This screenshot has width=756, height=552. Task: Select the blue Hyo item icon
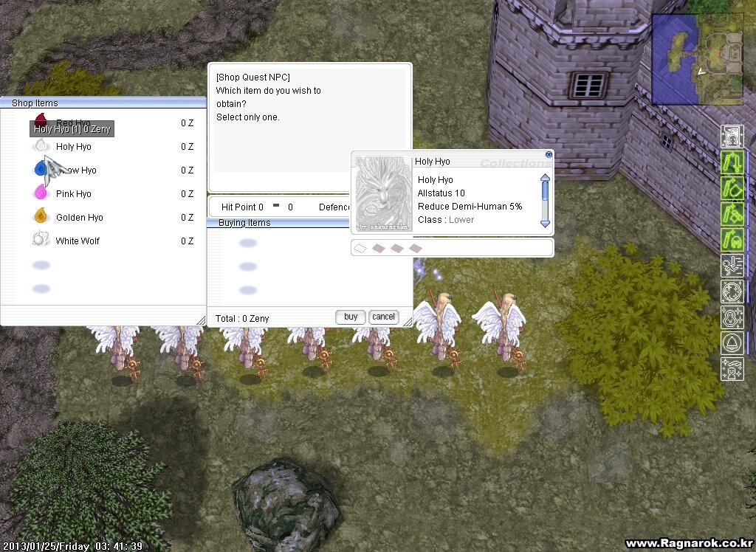click(x=41, y=169)
